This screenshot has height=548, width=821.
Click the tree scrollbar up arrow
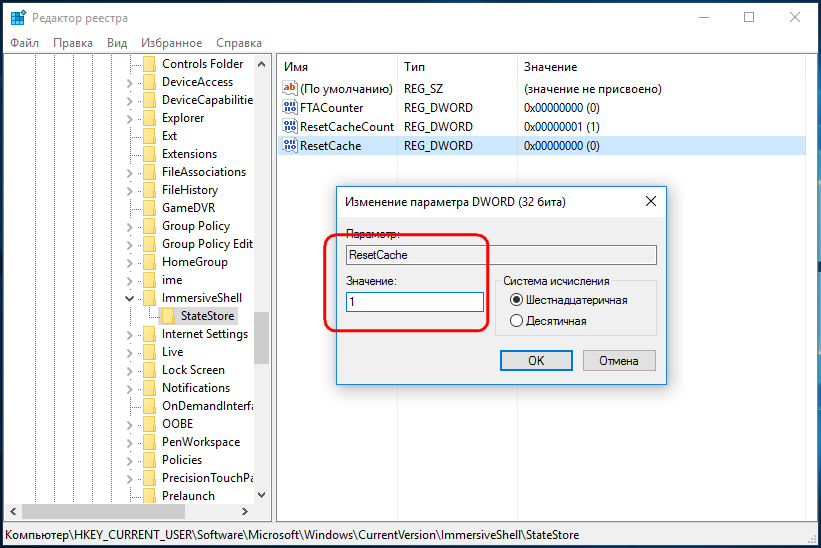tap(261, 64)
